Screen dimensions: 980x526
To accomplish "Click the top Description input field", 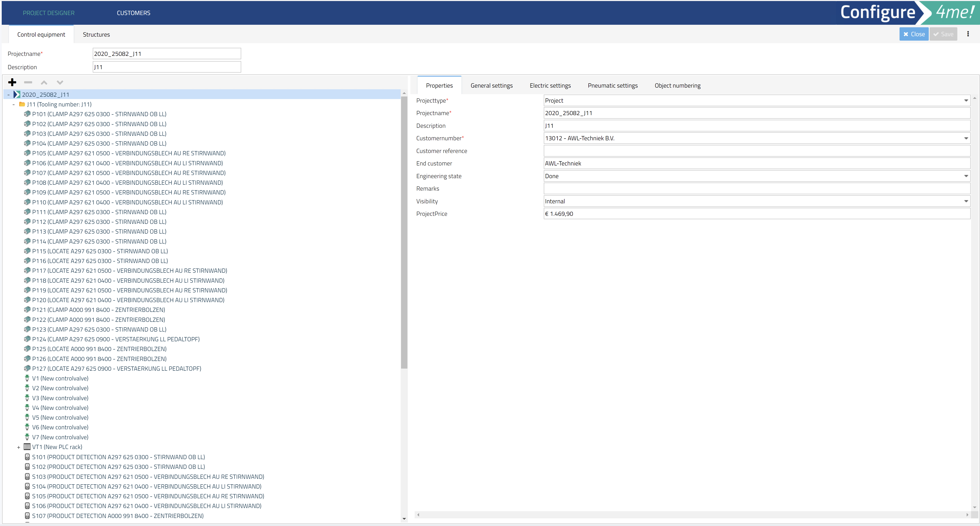I will 167,67.
